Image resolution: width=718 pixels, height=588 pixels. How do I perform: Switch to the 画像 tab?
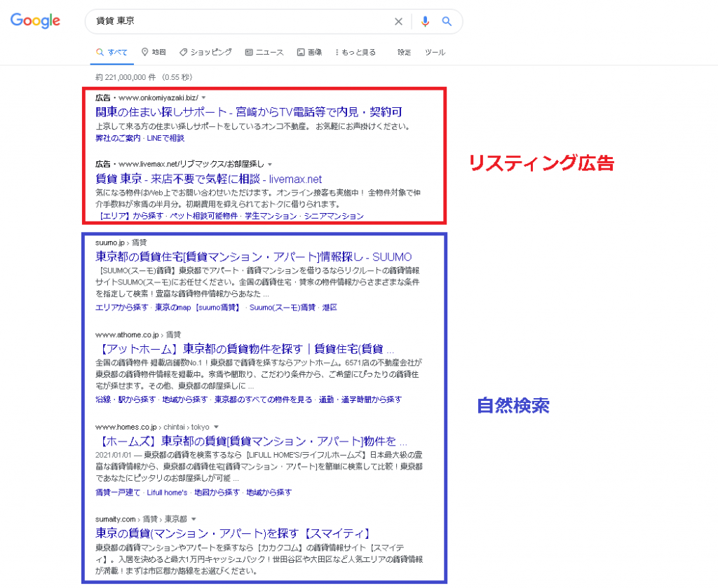[309, 52]
